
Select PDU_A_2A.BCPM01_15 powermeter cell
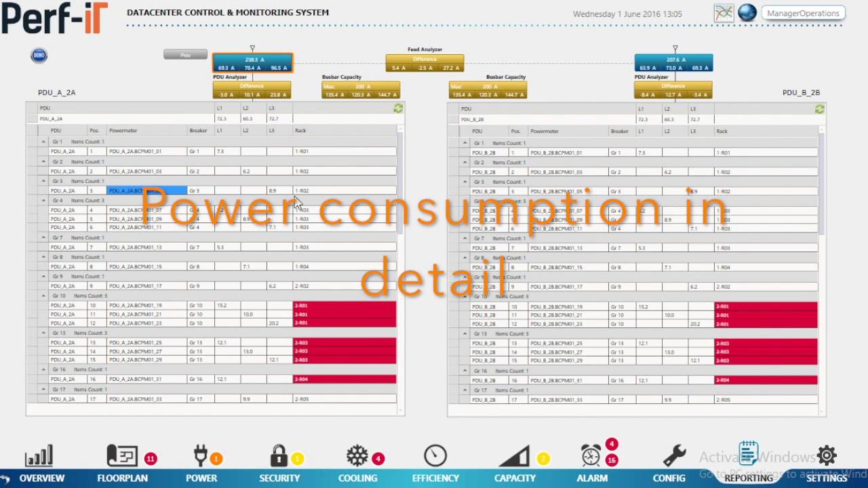pyautogui.click(x=147, y=267)
